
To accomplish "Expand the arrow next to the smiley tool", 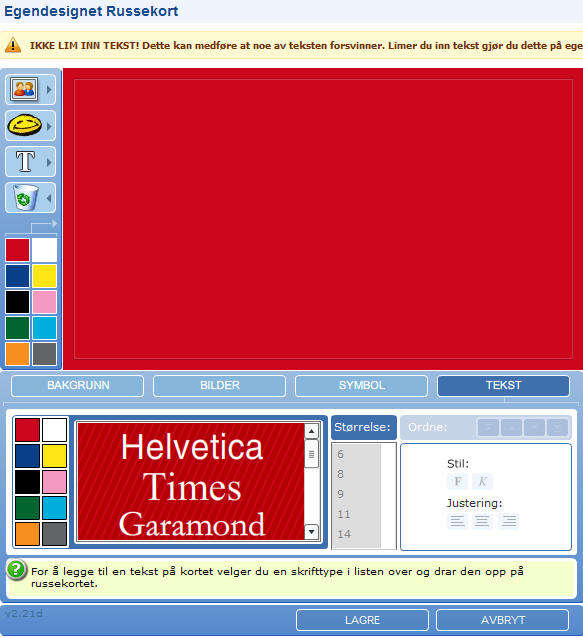I will tap(49, 126).
